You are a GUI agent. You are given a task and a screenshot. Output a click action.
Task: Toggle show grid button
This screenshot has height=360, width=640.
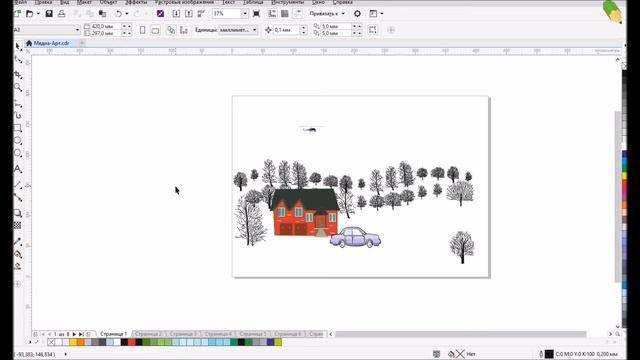[285, 13]
